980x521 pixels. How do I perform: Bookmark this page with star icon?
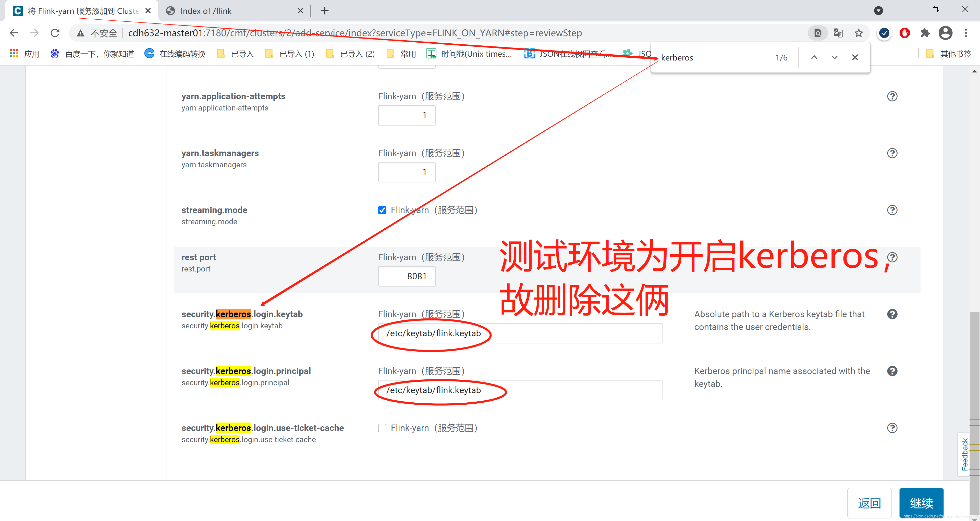tap(858, 33)
